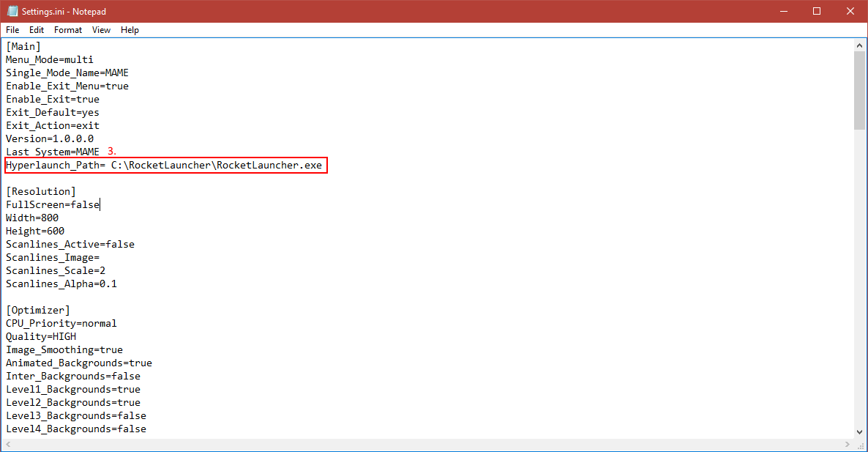Image resolution: width=868 pixels, height=452 pixels.
Task: Click the Last_System=MAME line
Action: 53,152
